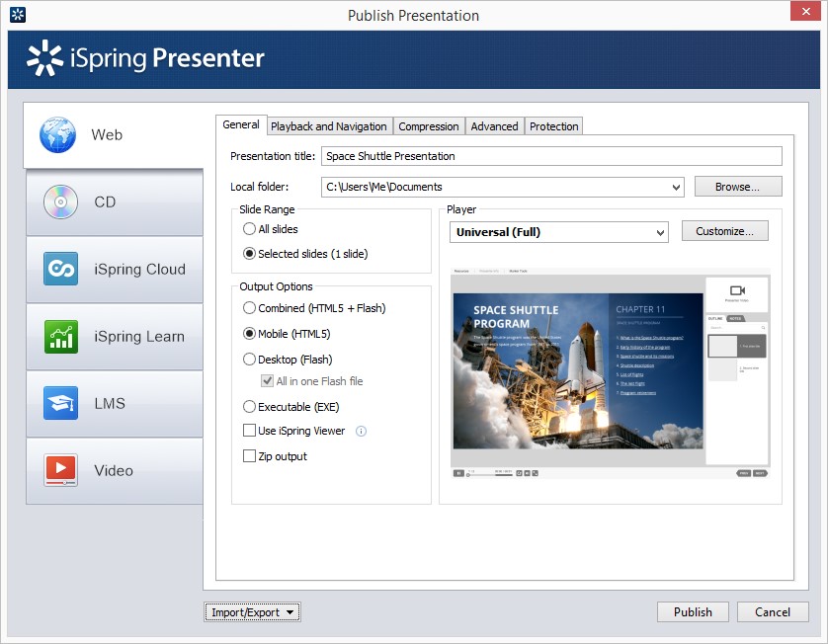Pick the LMS graduation cap icon
Screen dimensions: 828x644
tap(60, 403)
